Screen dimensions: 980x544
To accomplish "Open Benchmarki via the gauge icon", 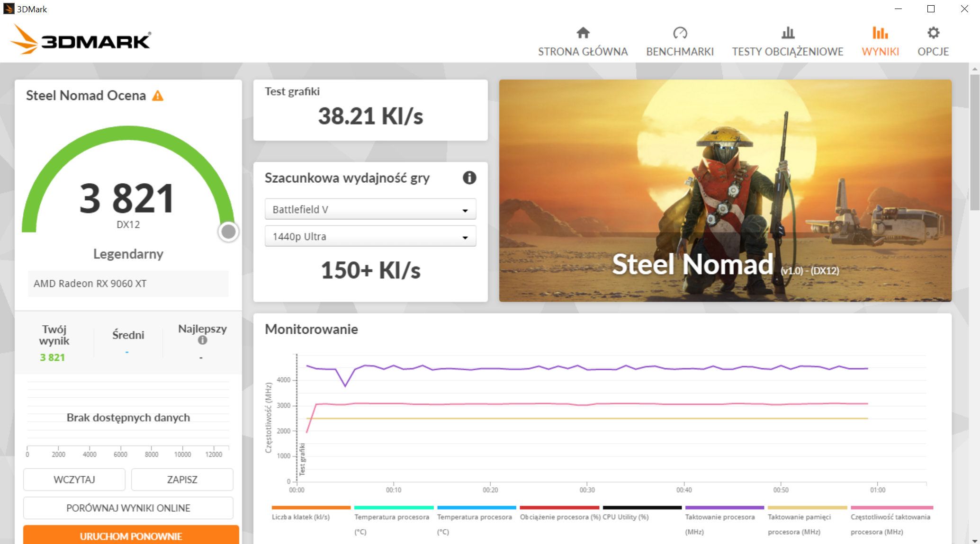I will pos(680,33).
